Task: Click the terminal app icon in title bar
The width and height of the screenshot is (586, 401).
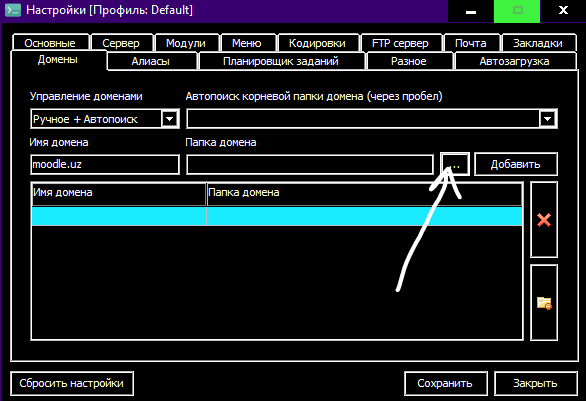Action: tap(13, 10)
